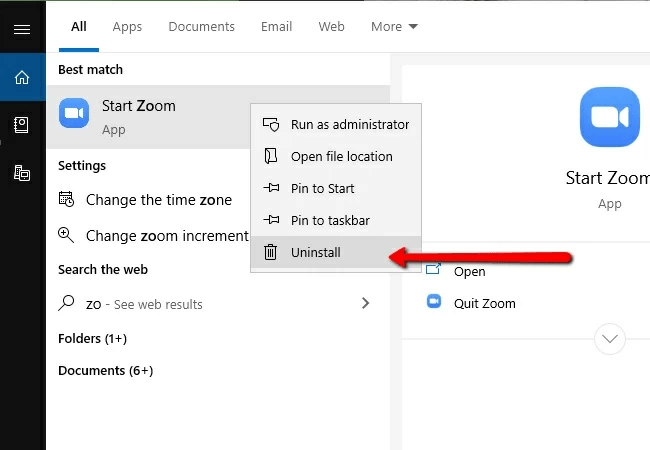Open the hamburger menu icon
The width and height of the screenshot is (650, 450).
[x=22, y=29]
